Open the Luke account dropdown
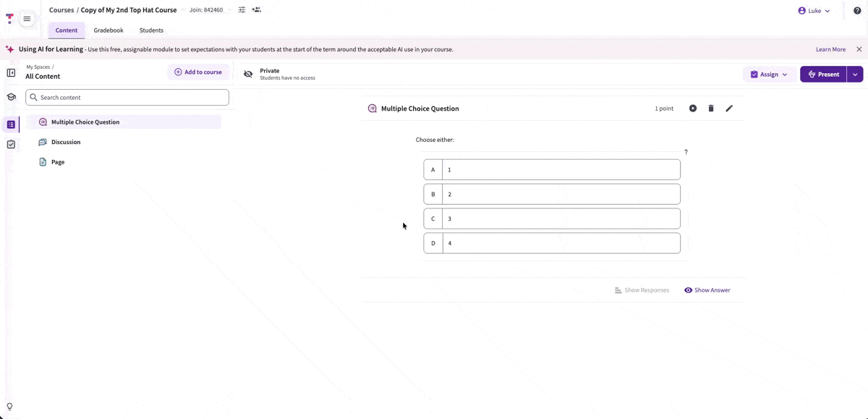The image size is (868, 419). [814, 10]
